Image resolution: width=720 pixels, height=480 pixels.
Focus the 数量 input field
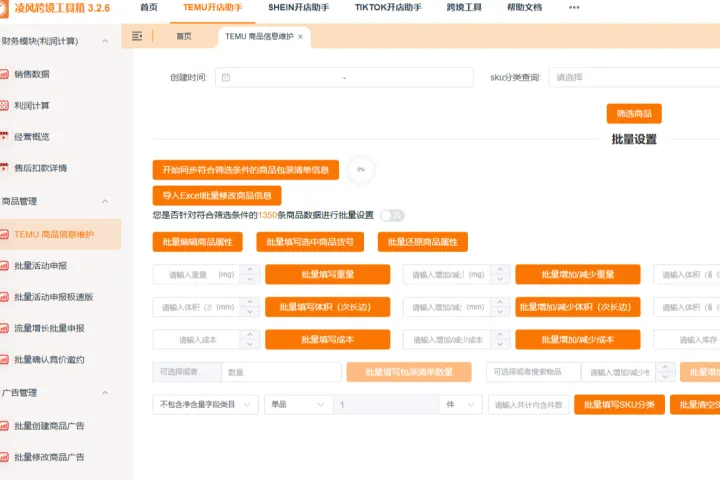(281, 372)
